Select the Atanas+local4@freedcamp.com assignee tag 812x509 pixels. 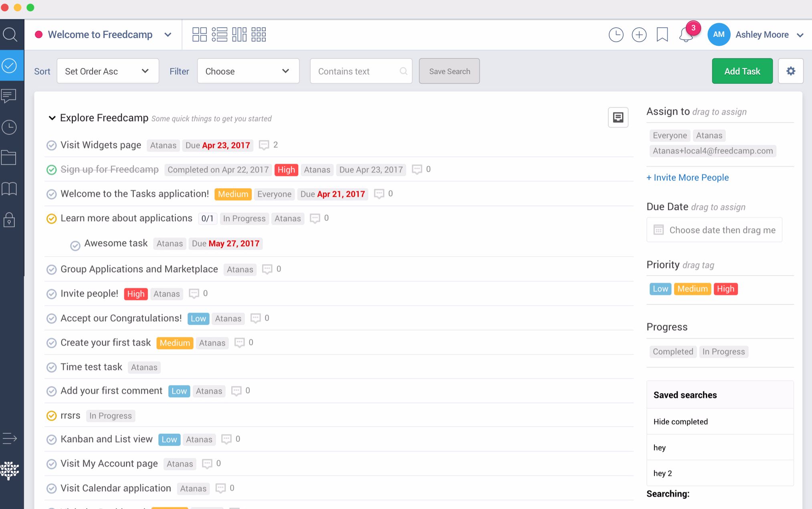[713, 151]
